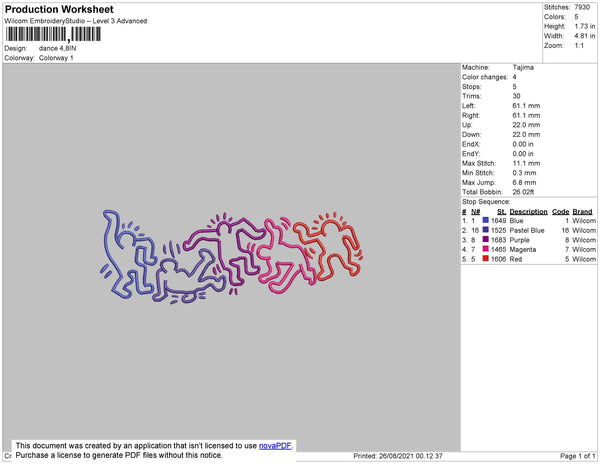This screenshot has width=600, height=464.
Task: Click stitch count 1606 in Red row
Action: [498, 259]
